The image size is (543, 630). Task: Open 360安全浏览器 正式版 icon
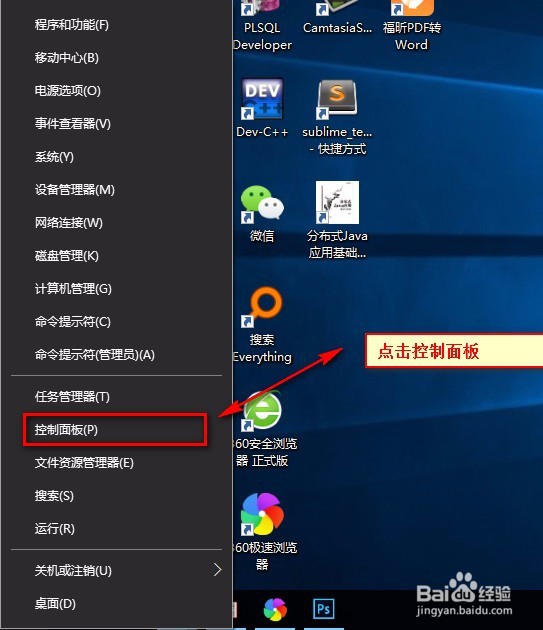pyautogui.click(x=263, y=428)
